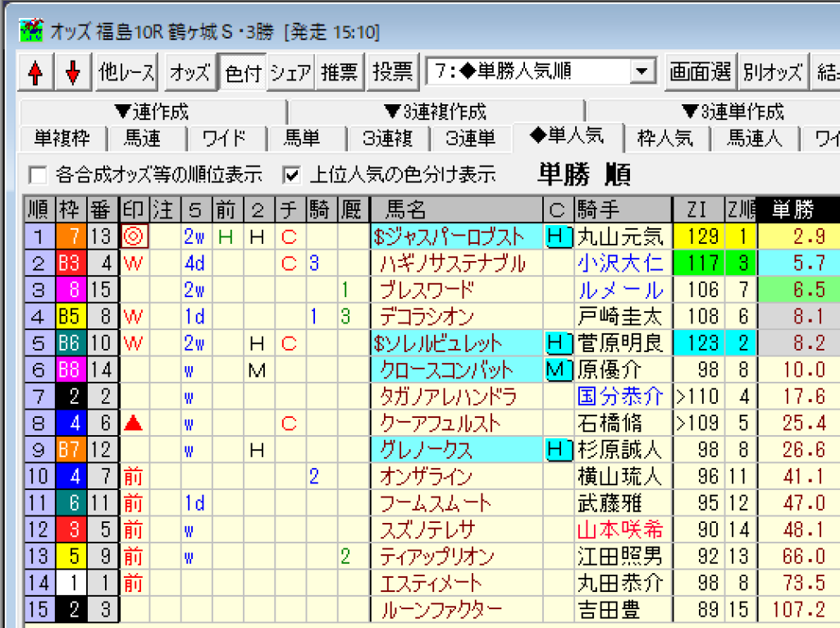Viewport: 840px width, 628px height.
Task: Expand the ▼連作成 menu
Action: pos(153,112)
